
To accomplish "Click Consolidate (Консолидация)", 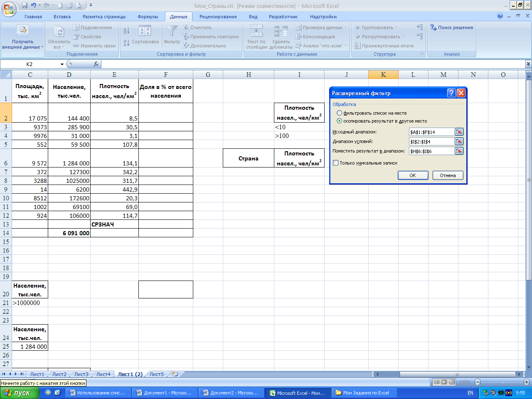I will coord(315,37).
